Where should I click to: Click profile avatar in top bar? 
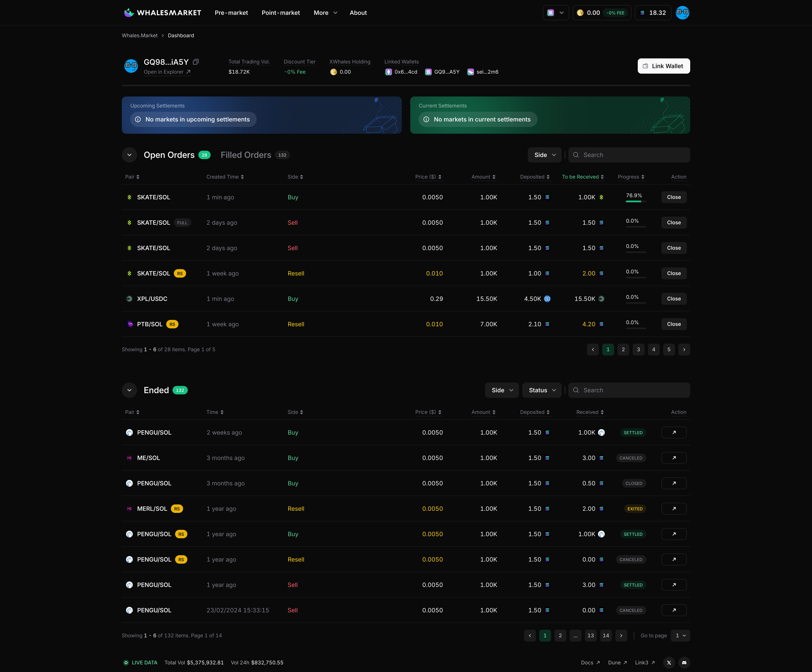click(x=682, y=13)
